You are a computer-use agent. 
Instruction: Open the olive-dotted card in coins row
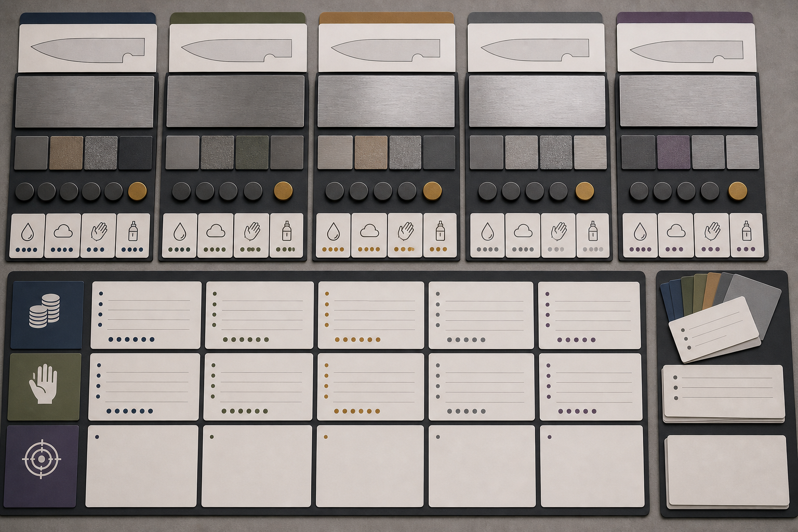259,315
